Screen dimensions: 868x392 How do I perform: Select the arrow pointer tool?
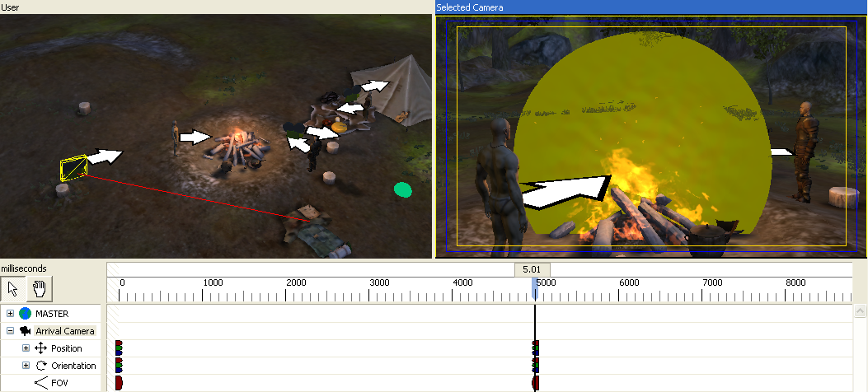click(x=12, y=288)
